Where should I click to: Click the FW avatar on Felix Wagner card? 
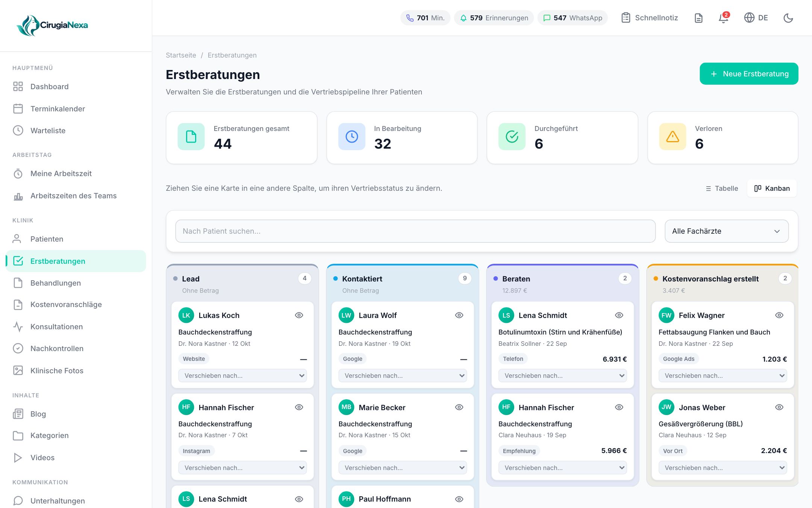click(667, 315)
